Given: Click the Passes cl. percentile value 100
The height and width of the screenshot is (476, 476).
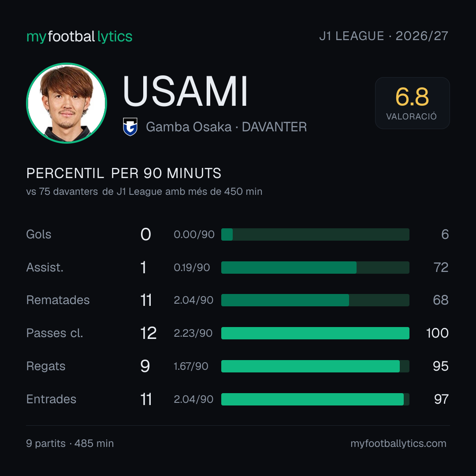Looking at the screenshot, I should 437,333.
